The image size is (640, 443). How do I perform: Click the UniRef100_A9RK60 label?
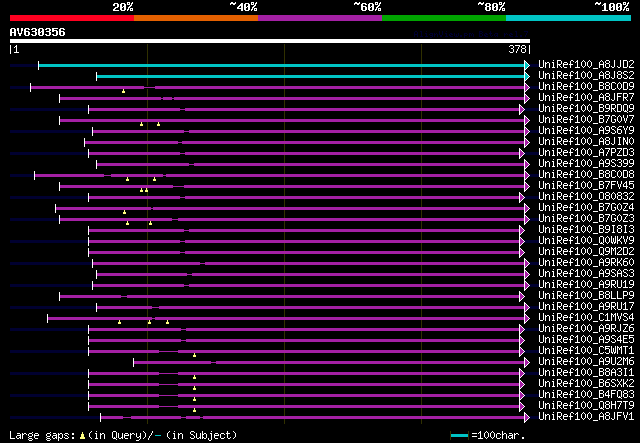586,263
